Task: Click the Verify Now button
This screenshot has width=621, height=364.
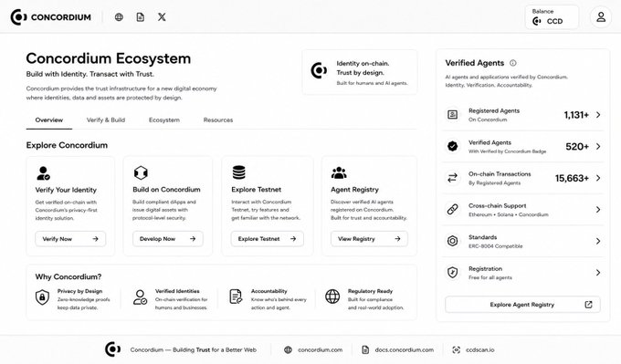Action: coord(70,239)
